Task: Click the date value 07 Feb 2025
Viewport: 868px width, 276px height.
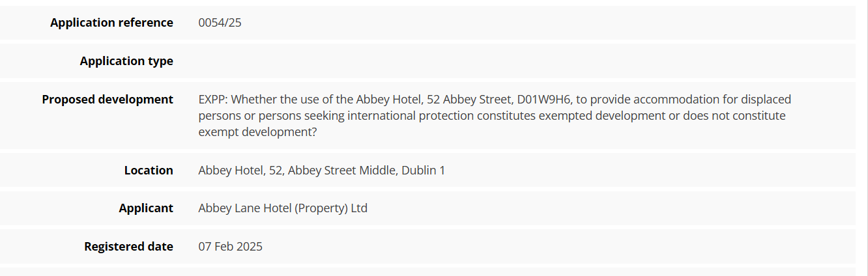Action: pyautogui.click(x=230, y=247)
